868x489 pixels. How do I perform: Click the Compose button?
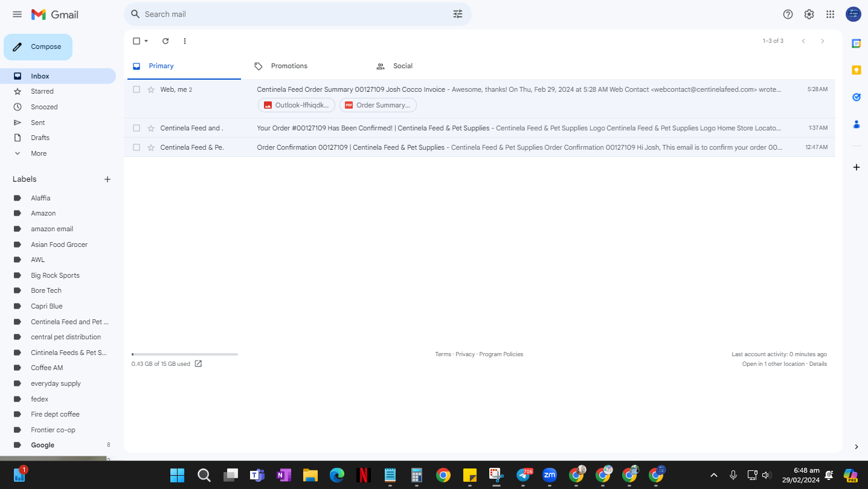click(38, 47)
